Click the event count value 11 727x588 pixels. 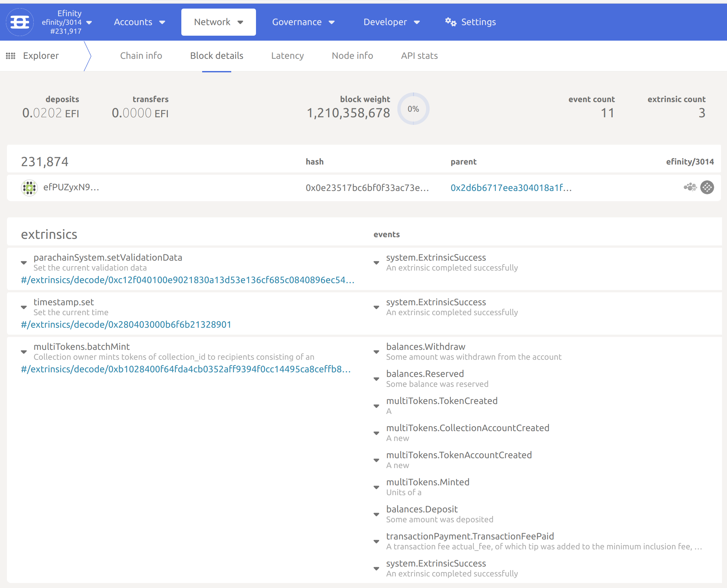[x=607, y=113]
